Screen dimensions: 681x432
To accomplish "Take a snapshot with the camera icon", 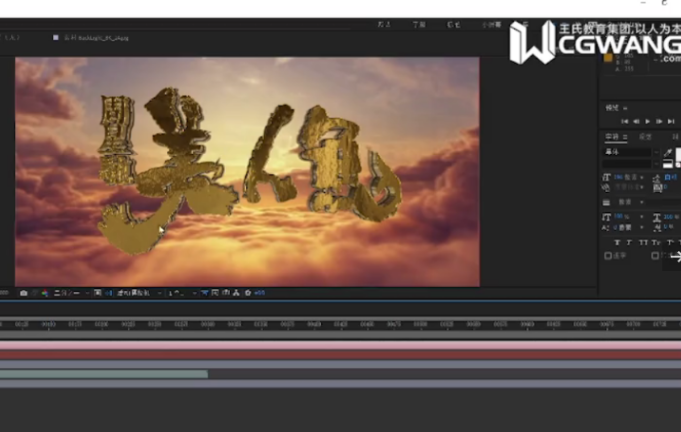I will click(23, 293).
